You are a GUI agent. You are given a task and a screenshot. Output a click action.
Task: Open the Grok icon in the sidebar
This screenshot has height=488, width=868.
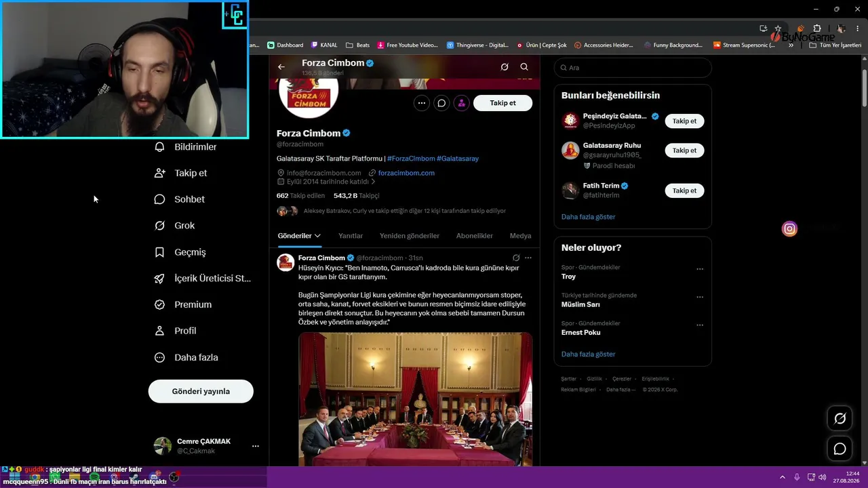point(159,226)
